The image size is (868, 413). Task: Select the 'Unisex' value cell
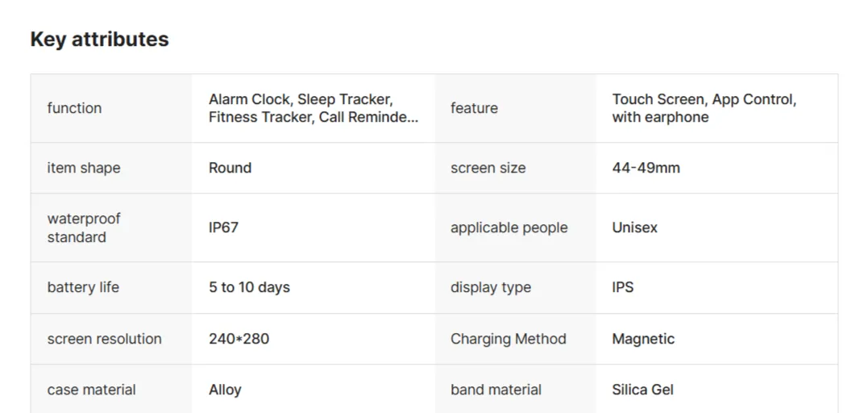tap(634, 227)
